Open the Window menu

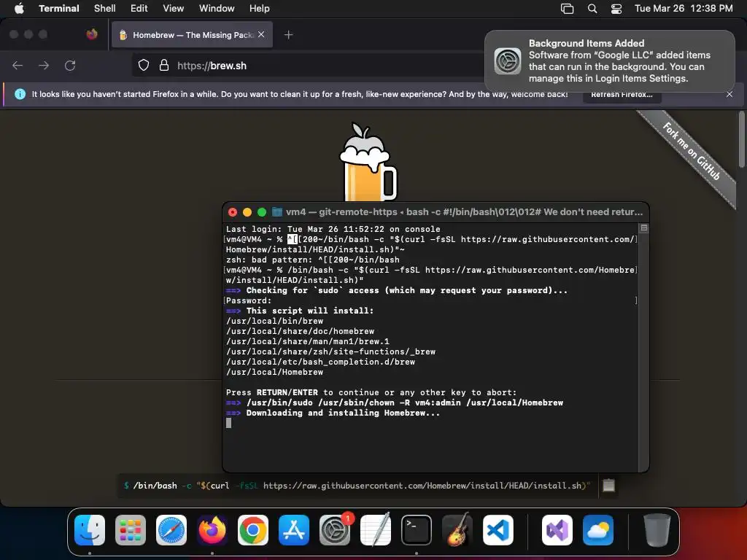[217, 9]
